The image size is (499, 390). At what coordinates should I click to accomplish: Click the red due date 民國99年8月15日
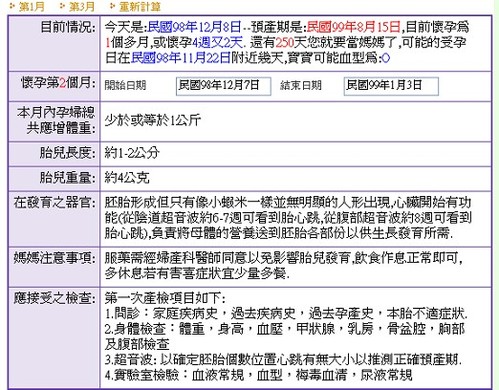click(x=354, y=26)
